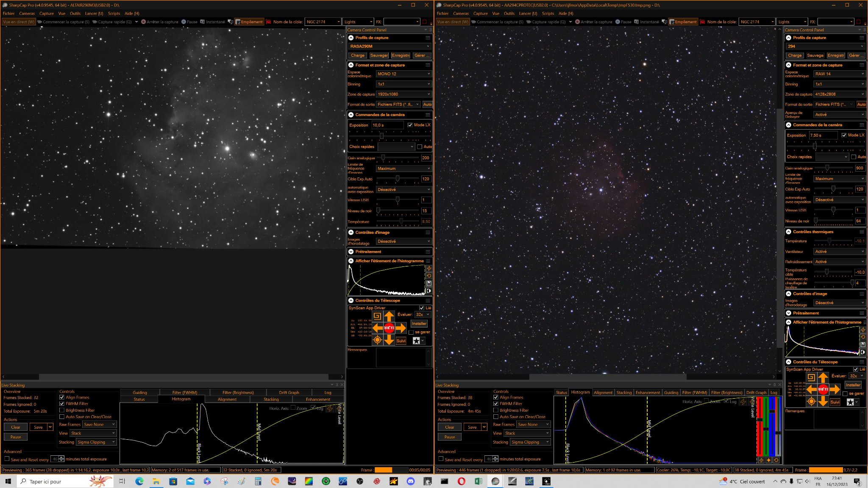
Task: Switch to Enhancement tab in right Live Stacking
Action: (x=648, y=393)
